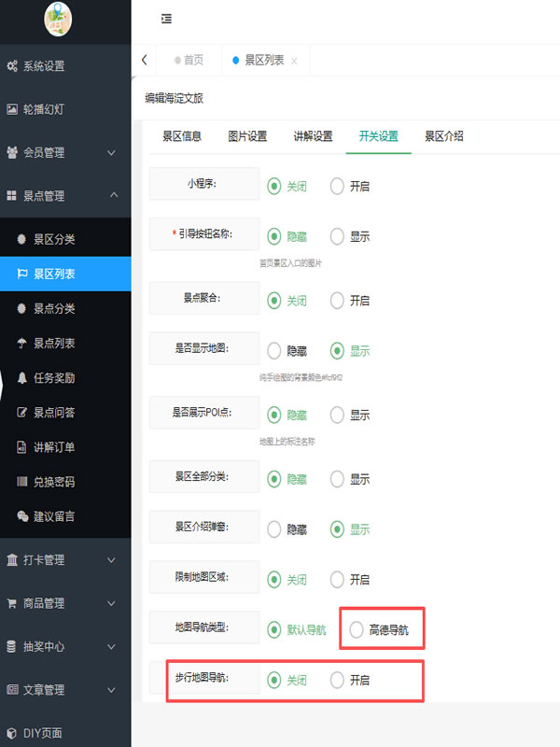Screen dimensions: 560x747
Task: Collapse 景点管理 chevron
Action: tap(114, 195)
